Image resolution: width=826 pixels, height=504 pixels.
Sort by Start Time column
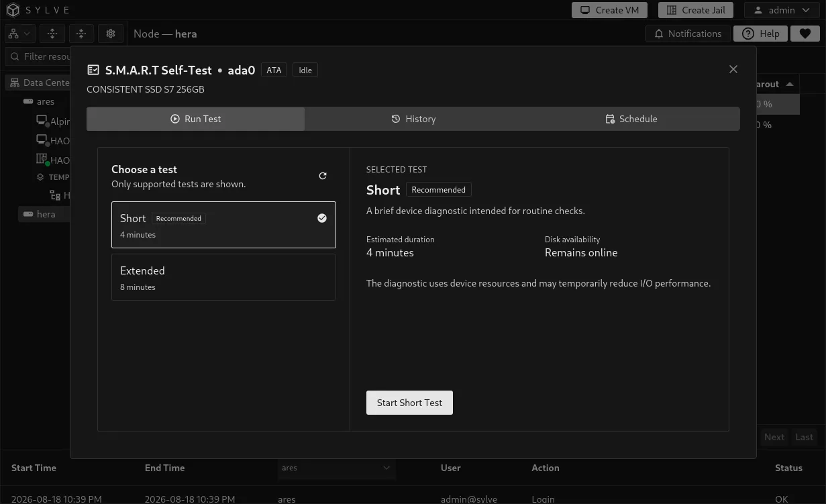tap(34, 468)
